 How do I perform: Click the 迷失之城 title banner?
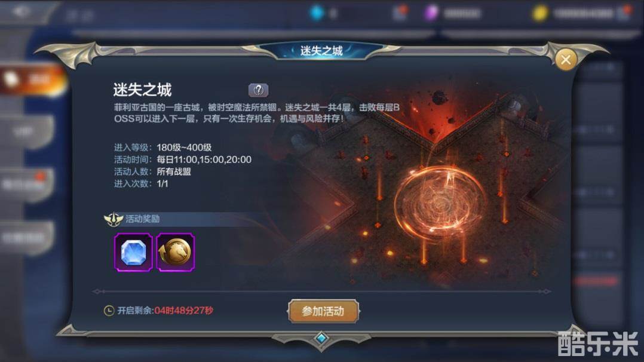coord(321,51)
